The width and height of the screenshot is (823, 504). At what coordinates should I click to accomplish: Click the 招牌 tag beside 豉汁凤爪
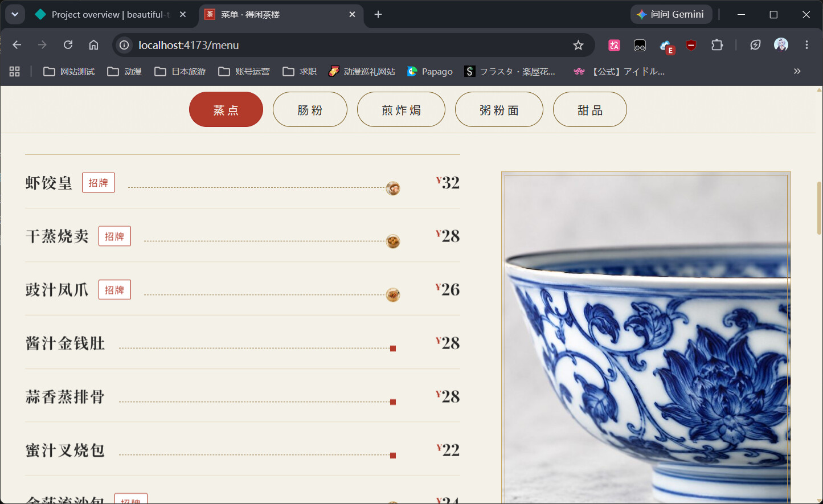[114, 290]
